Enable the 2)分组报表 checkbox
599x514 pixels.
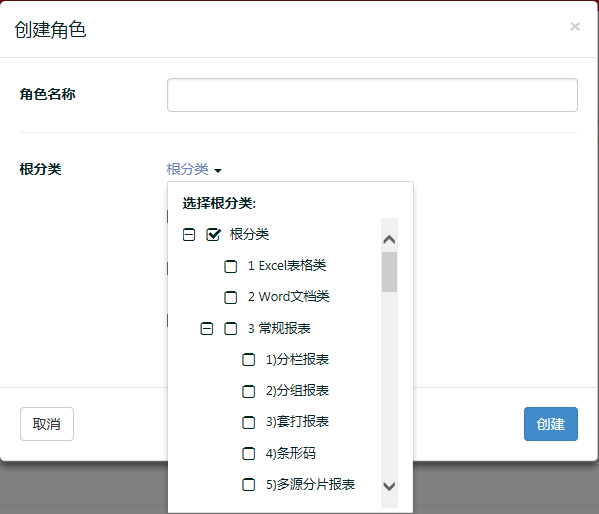click(x=249, y=391)
